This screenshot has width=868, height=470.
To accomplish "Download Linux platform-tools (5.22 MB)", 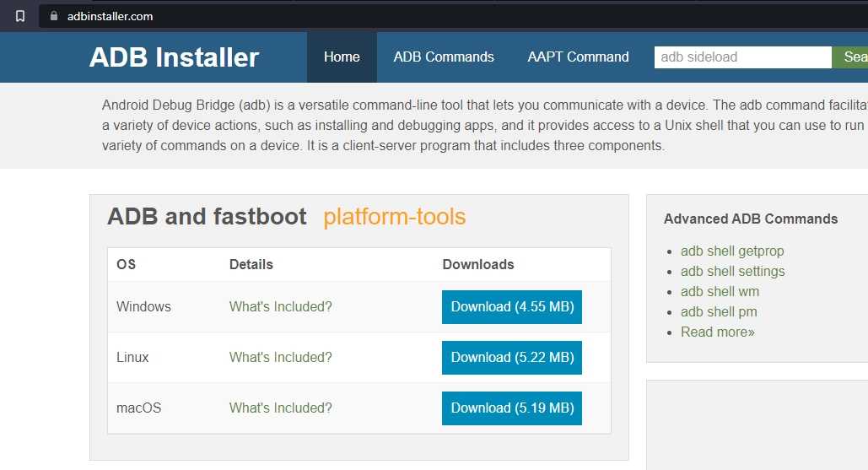I will [512, 358].
